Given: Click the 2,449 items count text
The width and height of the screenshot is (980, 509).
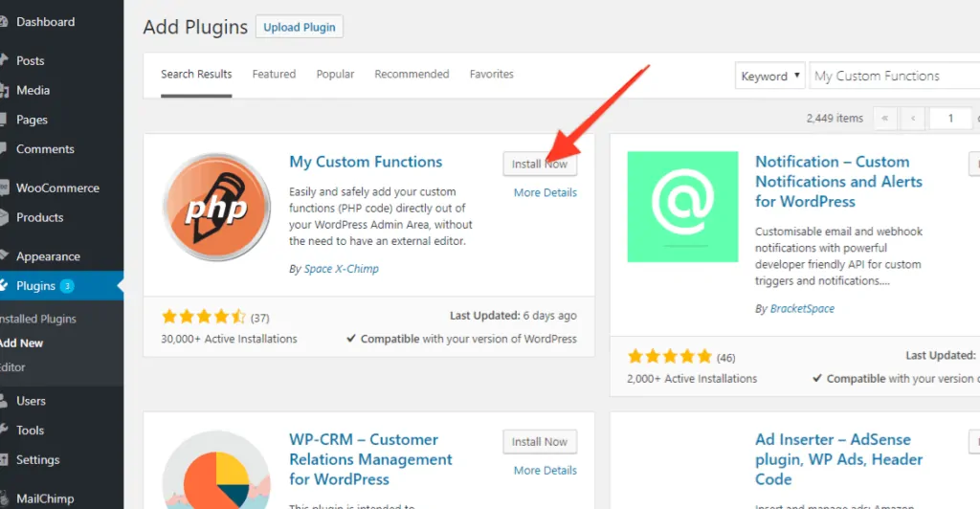Looking at the screenshot, I should [x=835, y=118].
